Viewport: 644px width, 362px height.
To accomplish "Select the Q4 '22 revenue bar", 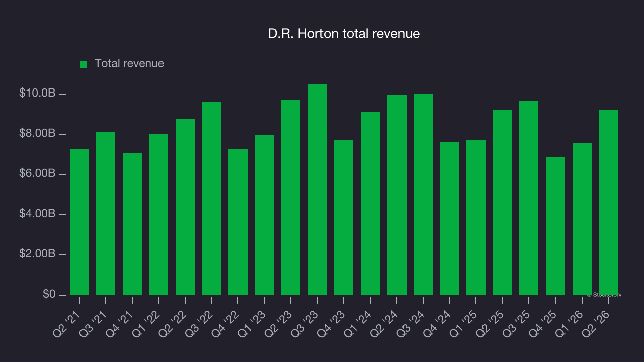I will click(238, 222).
